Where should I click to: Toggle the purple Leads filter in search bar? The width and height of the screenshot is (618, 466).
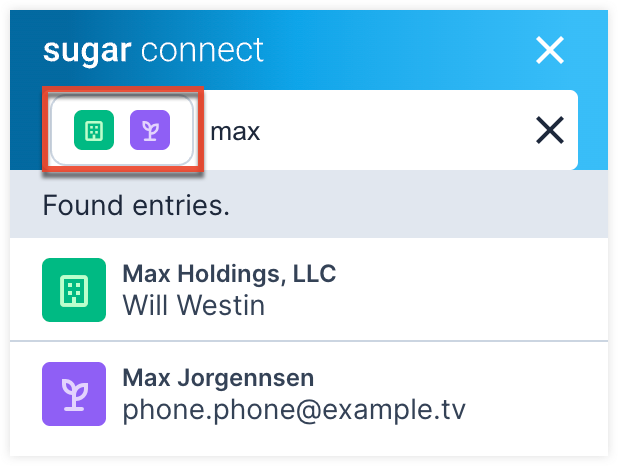[150, 130]
